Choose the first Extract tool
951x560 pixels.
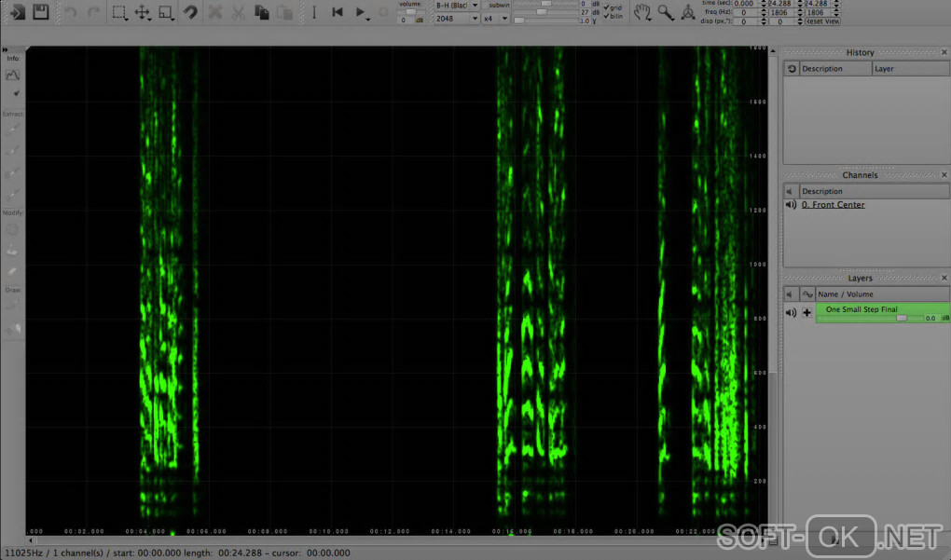tap(13, 129)
